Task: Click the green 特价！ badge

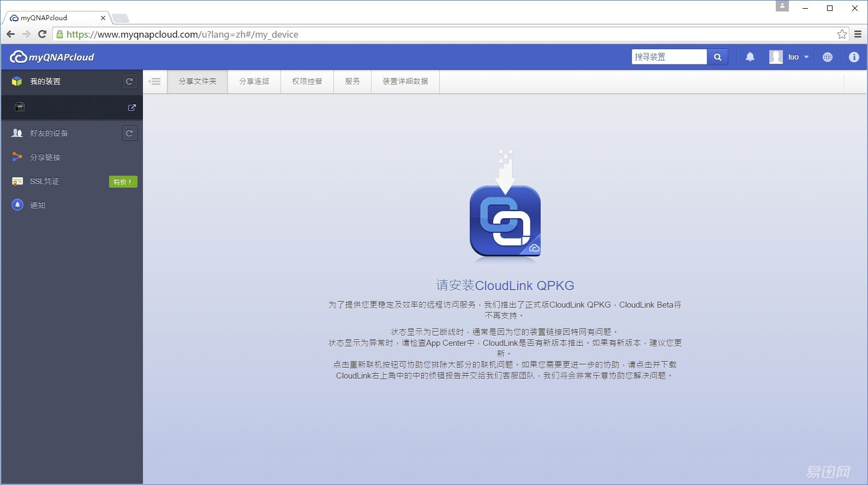Action: click(123, 182)
